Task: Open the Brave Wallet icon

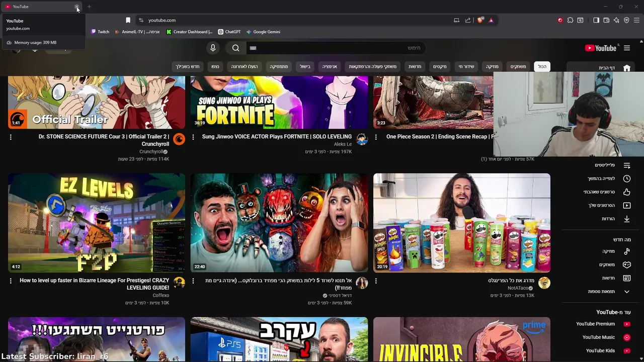Action: coord(606,20)
